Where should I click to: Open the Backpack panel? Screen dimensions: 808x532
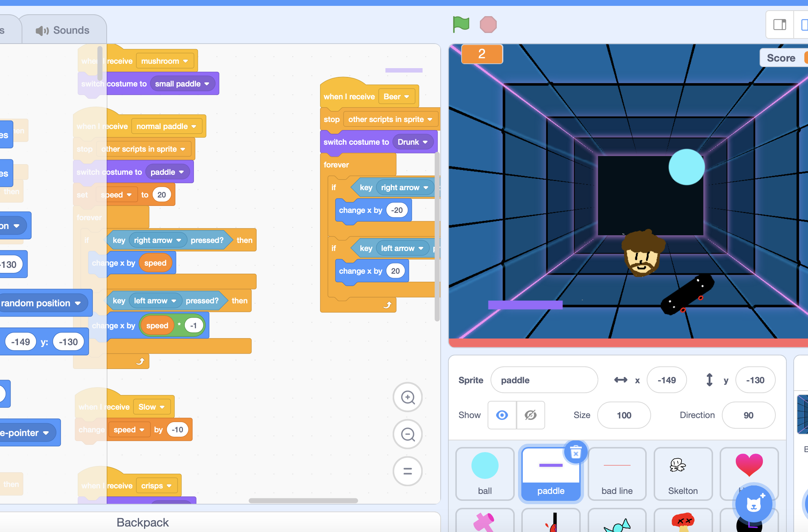point(142,522)
